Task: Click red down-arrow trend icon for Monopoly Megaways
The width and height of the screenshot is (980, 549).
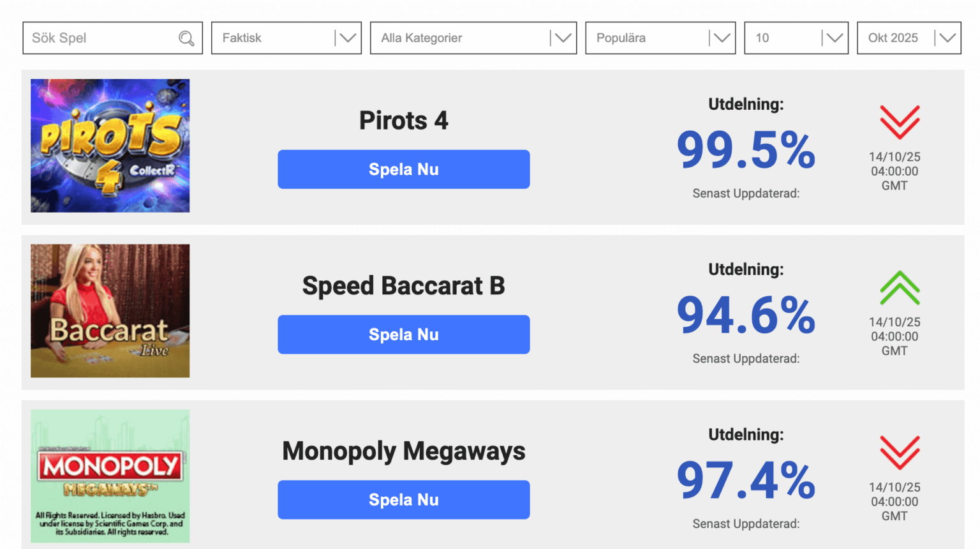Action: [900, 453]
